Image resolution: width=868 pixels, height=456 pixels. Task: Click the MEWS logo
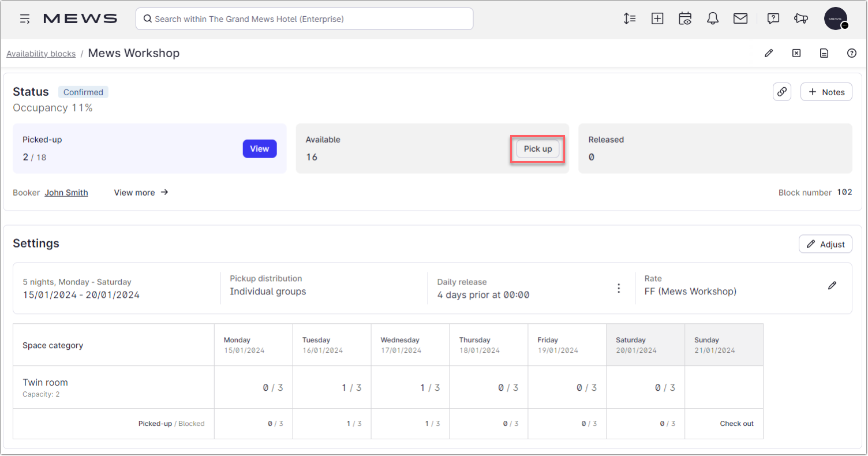tap(80, 19)
